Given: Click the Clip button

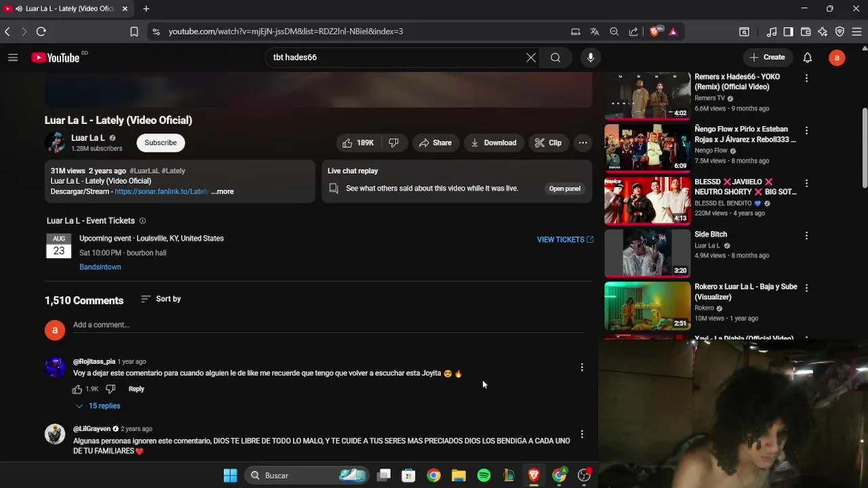Looking at the screenshot, I should (548, 143).
